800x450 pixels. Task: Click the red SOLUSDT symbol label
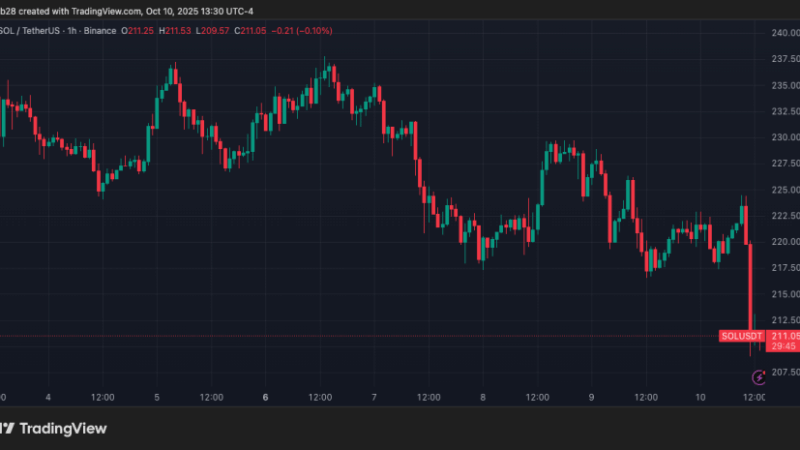click(741, 336)
